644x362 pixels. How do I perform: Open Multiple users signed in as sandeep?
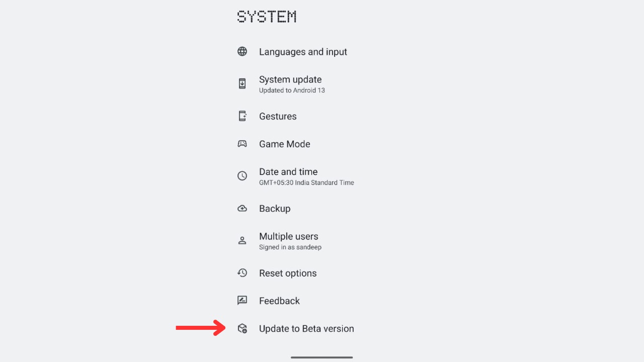click(x=289, y=240)
